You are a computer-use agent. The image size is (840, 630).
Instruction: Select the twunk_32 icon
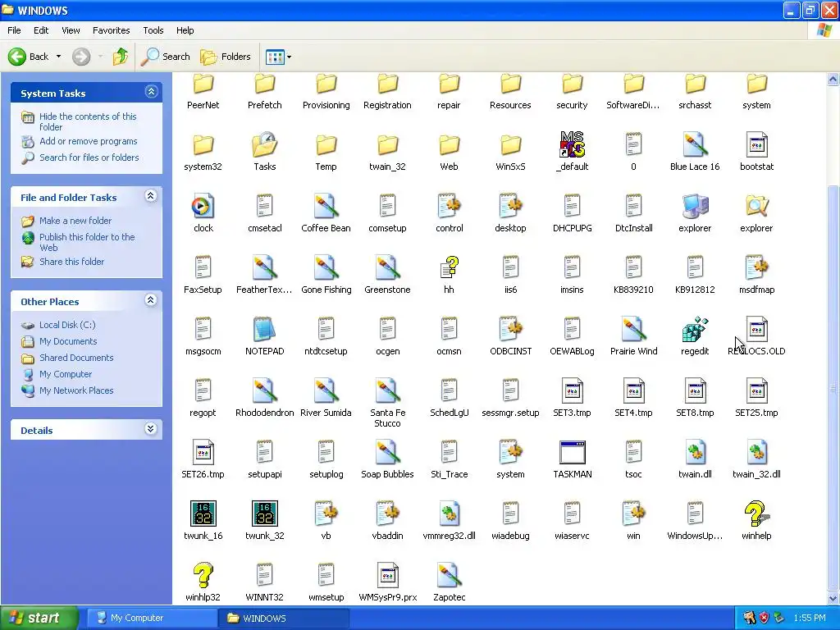[x=265, y=514]
